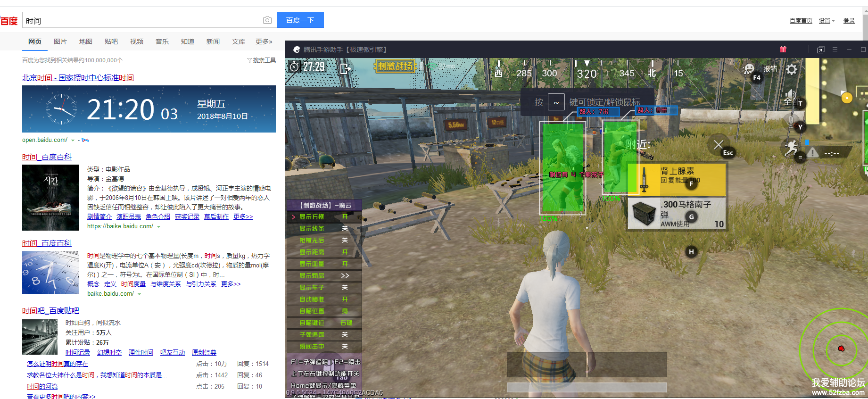Toggle the muted microphone icon (Y)
The image size is (868, 399).
791,120
